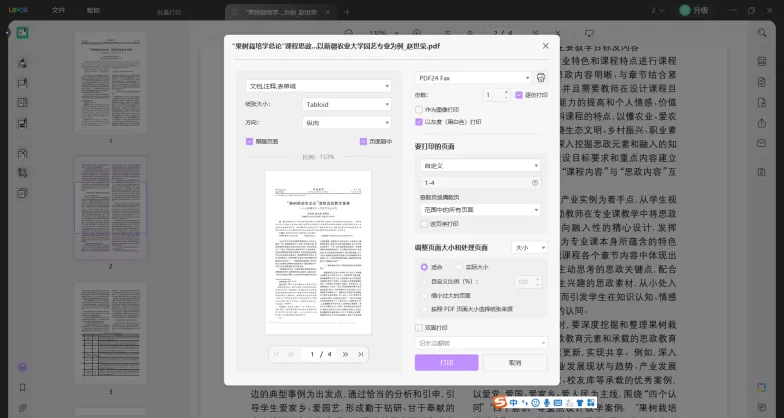This screenshot has height=418, width=784.
Task: Jump to last page in print preview
Action: click(x=359, y=354)
